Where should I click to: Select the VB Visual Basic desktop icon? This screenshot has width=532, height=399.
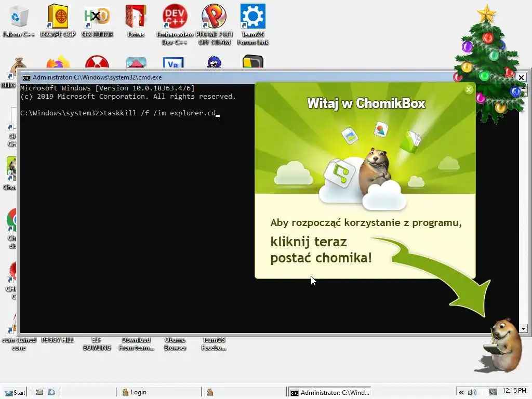pos(174,63)
